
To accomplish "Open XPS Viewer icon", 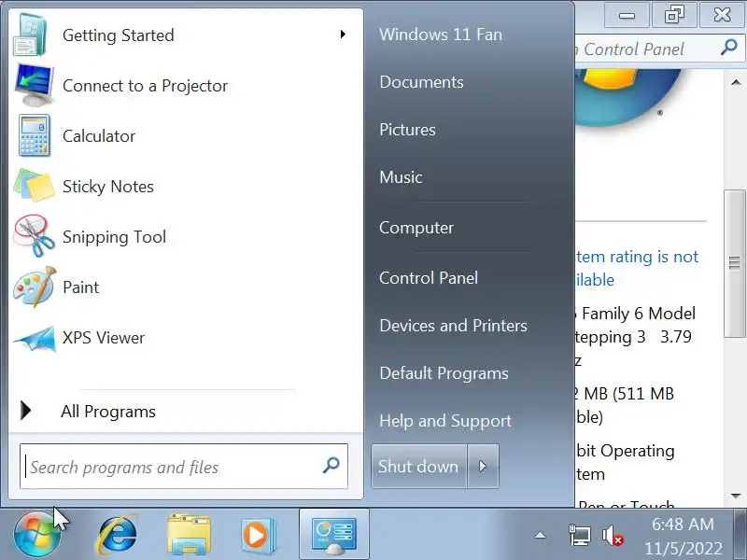I will [x=35, y=339].
